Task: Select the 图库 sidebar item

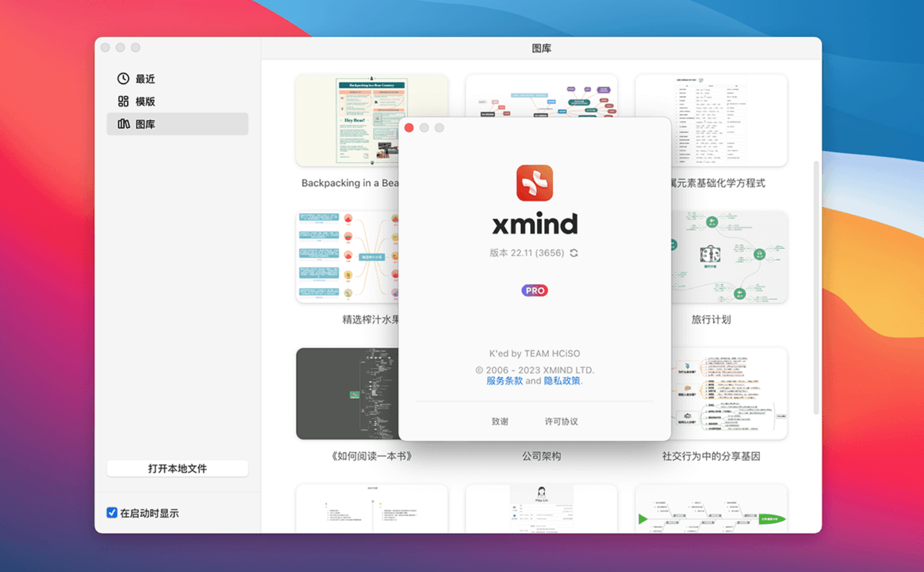Action: click(x=177, y=124)
